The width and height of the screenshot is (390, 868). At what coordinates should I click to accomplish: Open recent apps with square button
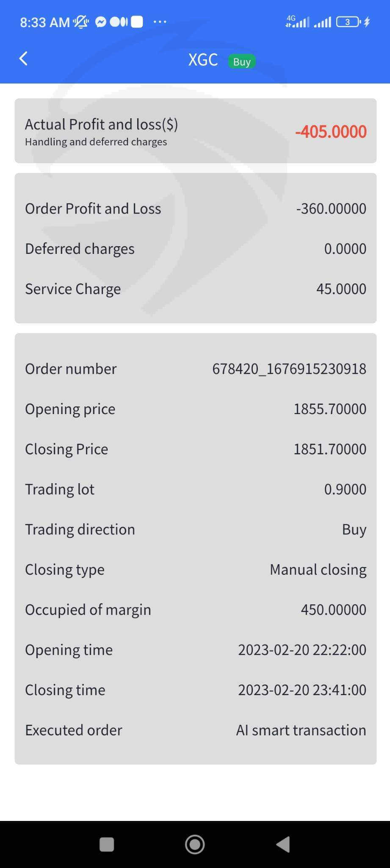coord(106,844)
